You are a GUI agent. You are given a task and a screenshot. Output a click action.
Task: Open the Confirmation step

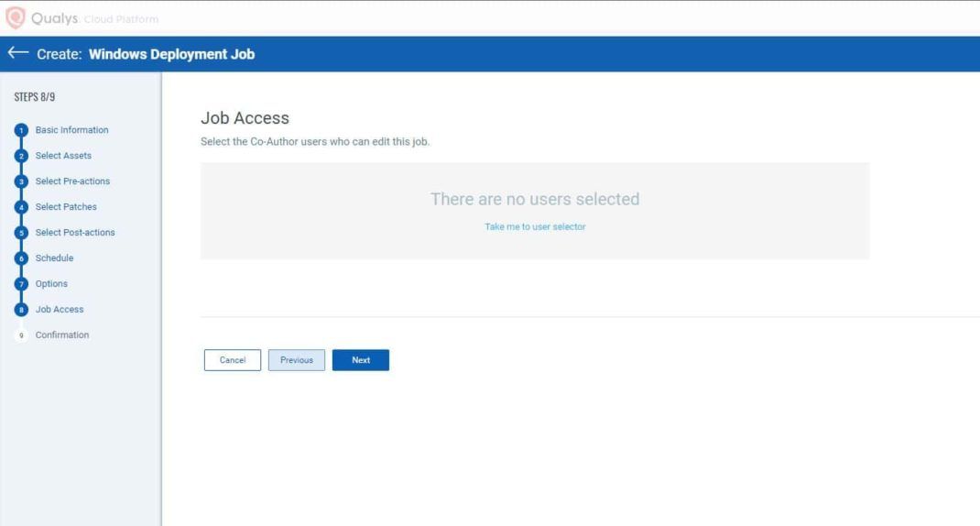pyautogui.click(x=62, y=335)
